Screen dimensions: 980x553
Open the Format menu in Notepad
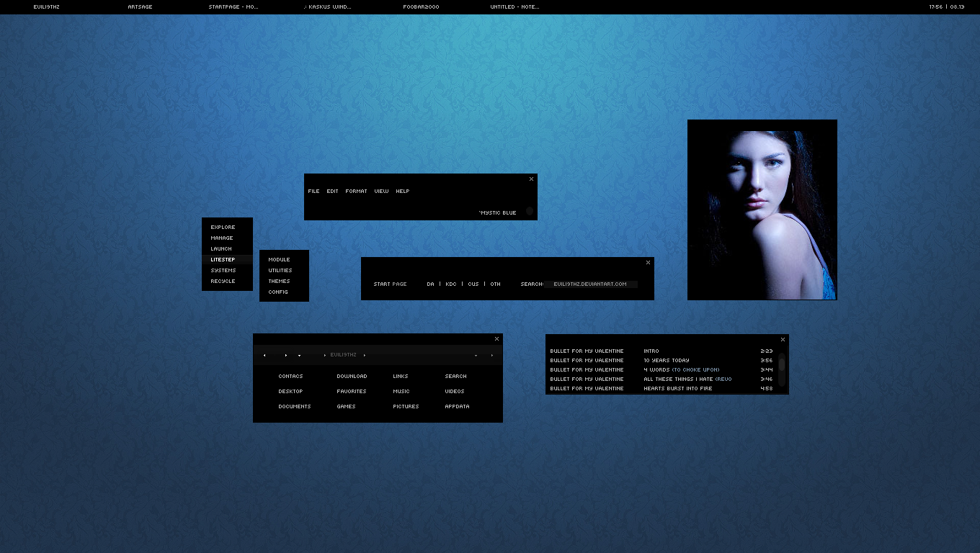coord(356,191)
